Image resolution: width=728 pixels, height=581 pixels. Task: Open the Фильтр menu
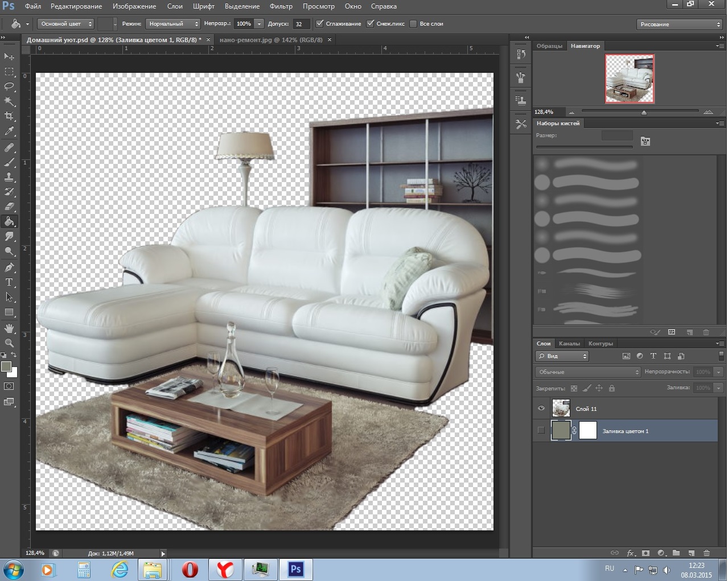pyautogui.click(x=281, y=6)
